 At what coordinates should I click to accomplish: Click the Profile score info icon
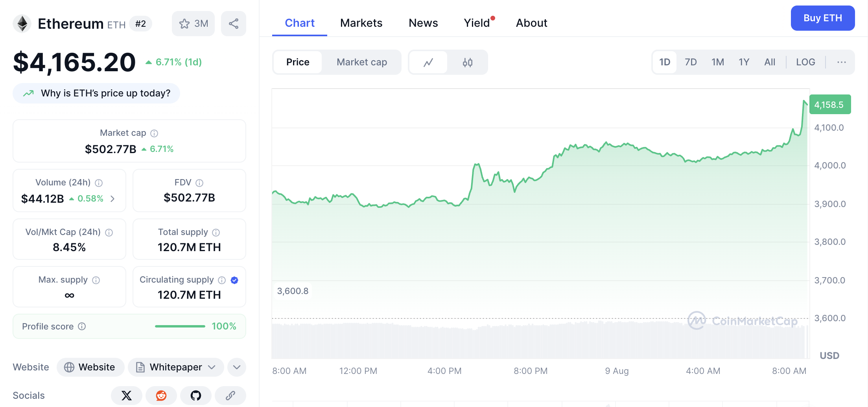(x=82, y=326)
